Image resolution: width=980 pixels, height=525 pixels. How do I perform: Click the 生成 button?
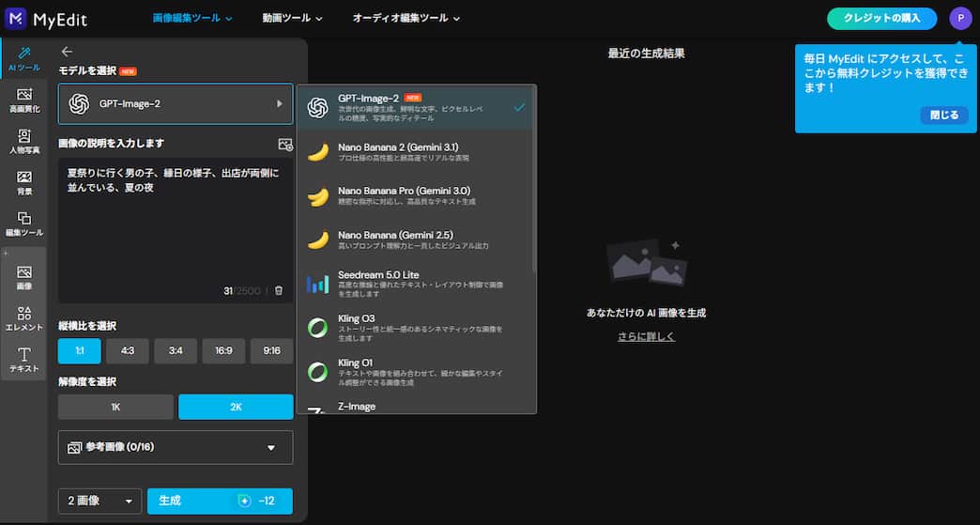[x=220, y=502]
